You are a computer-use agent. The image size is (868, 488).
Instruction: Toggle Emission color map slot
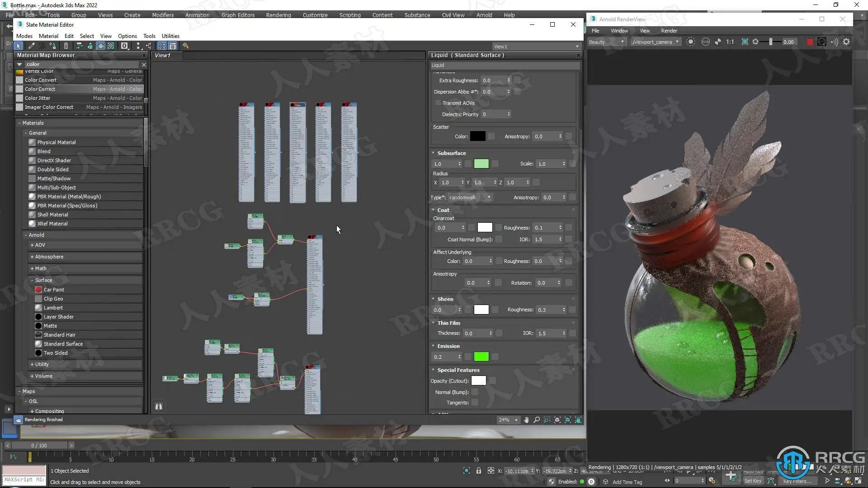(x=495, y=357)
